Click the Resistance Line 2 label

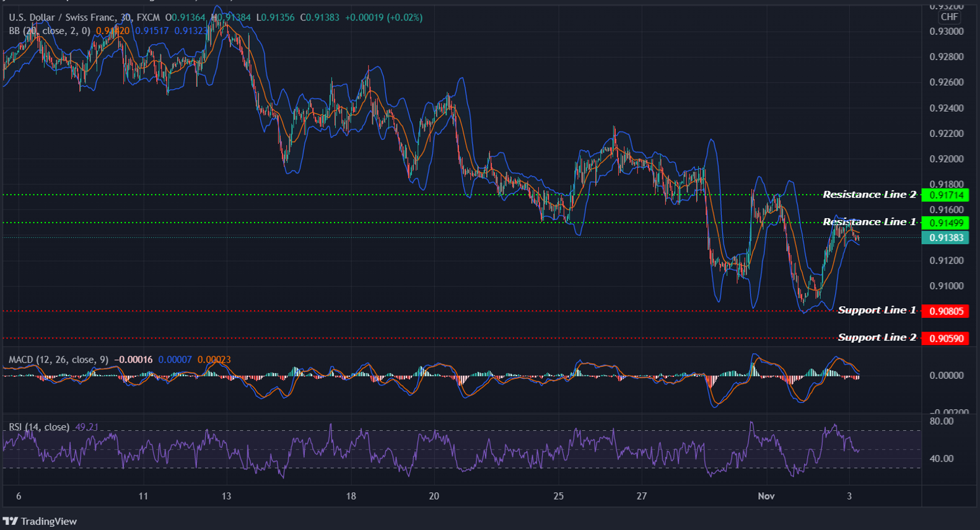coord(869,195)
